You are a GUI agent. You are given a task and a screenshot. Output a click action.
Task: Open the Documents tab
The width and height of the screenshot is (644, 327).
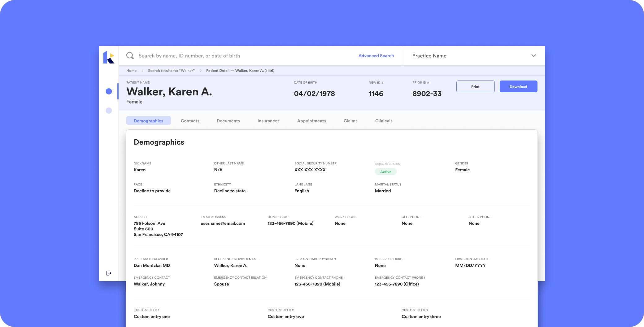tap(228, 121)
